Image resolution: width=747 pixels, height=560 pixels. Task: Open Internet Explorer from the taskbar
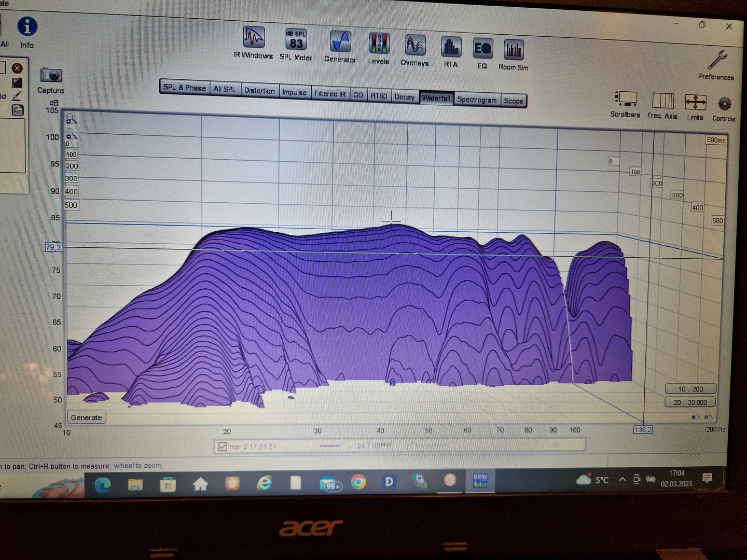point(265,484)
